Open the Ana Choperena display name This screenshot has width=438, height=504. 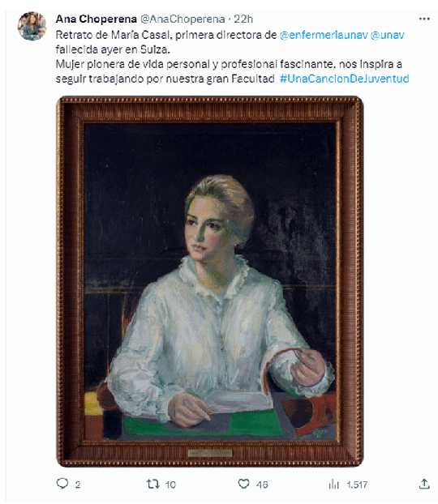point(97,19)
